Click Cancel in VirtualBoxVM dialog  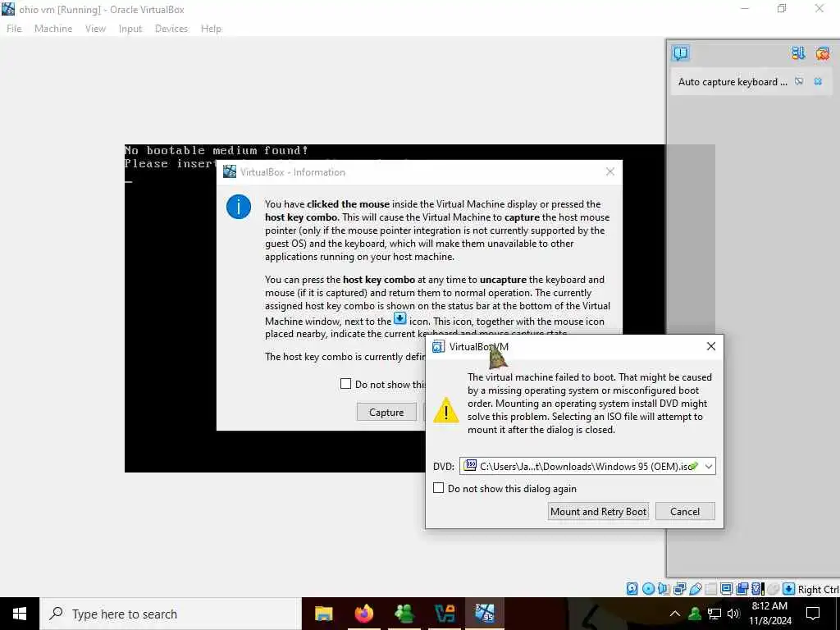pyautogui.click(x=685, y=511)
